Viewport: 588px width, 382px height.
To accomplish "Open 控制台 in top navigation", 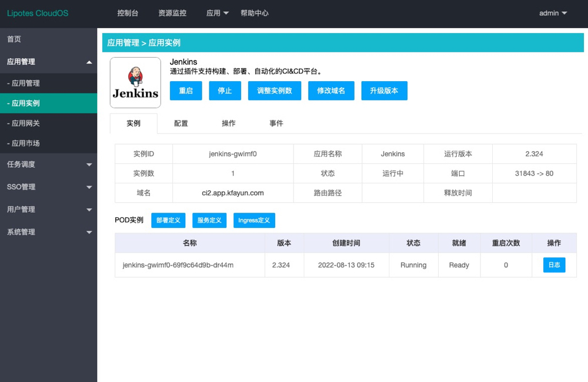I will click(128, 13).
